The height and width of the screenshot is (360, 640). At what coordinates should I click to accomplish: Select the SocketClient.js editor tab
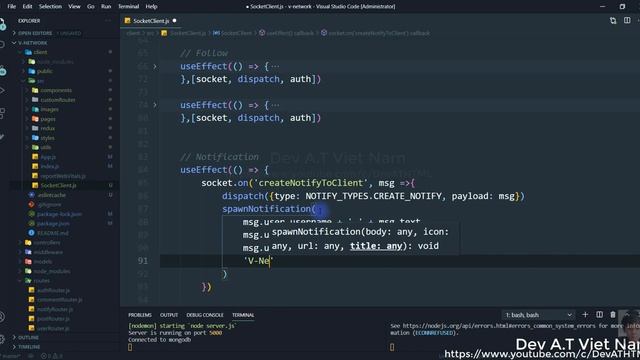[x=151, y=20]
